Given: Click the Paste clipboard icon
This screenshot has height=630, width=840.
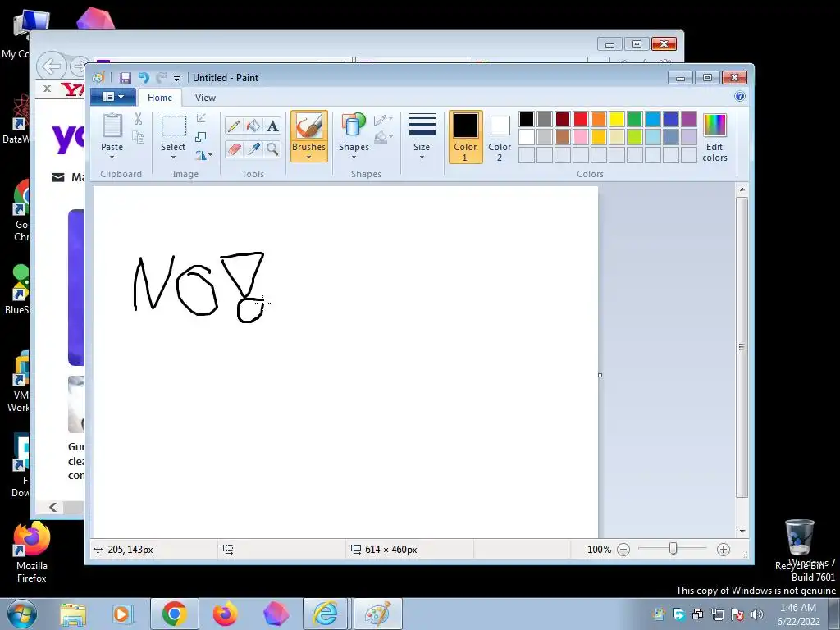Looking at the screenshot, I should (112, 126).
